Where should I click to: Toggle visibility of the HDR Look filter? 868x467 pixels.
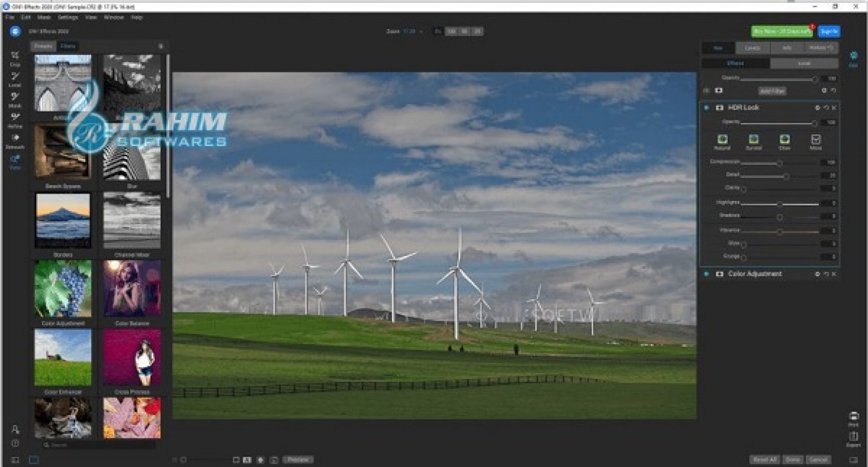[x=706, y=107]
